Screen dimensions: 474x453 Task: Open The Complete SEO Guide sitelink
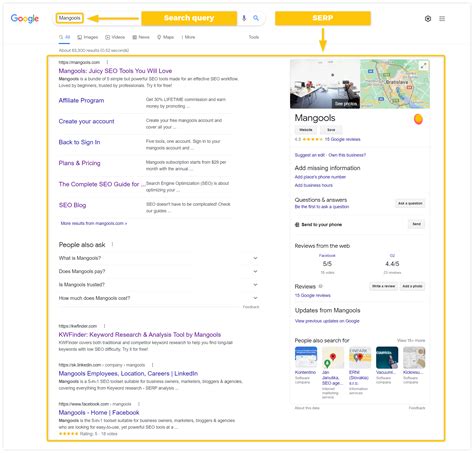pyautogui.click(x=102, y=184)
